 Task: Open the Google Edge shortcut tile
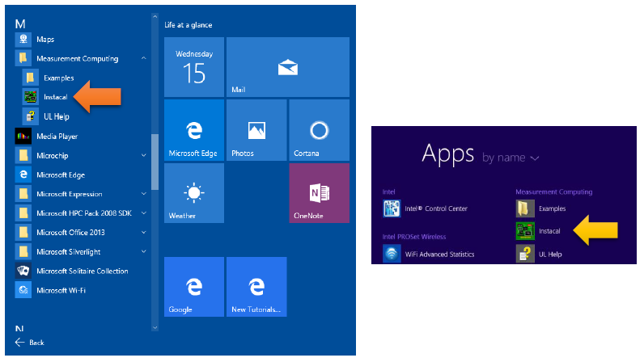(194, 287)
